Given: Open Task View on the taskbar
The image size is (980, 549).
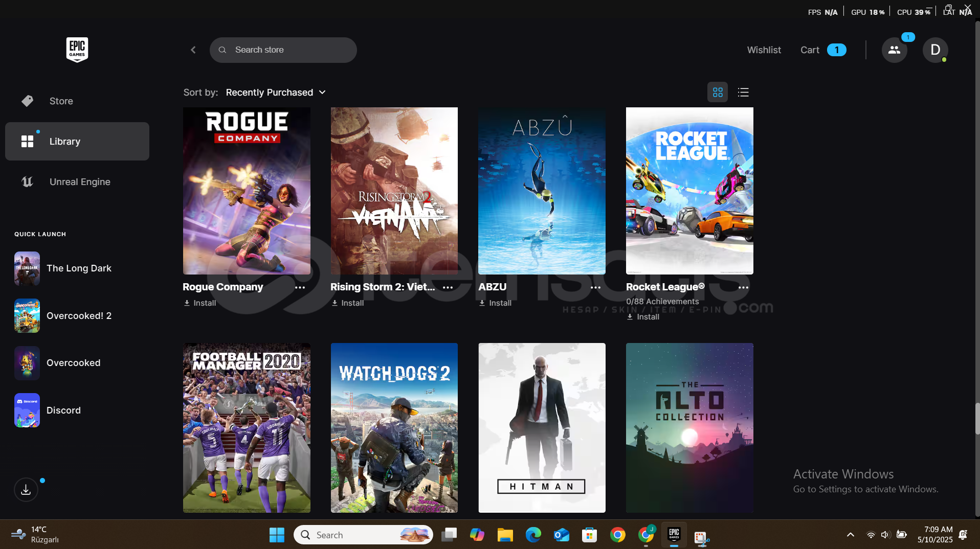Looking at the screenshot, I should pyautogui.click(x=449, y=535).
